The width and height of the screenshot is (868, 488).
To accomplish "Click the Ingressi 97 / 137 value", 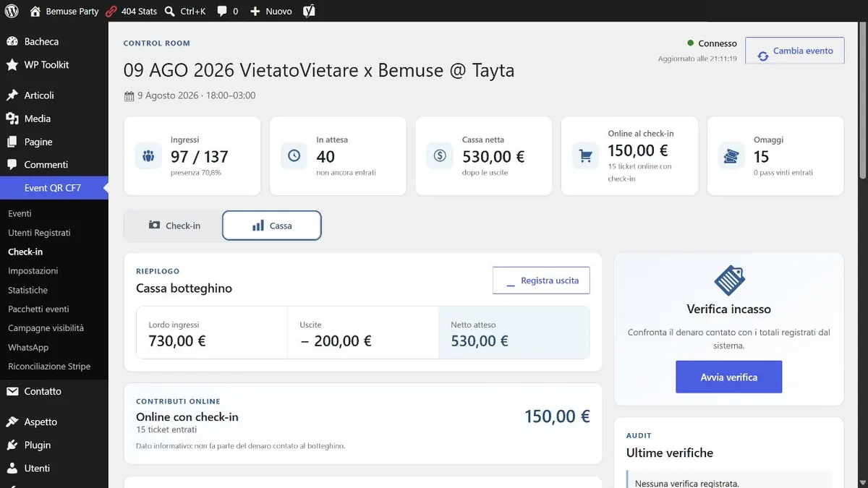I will tap(200, 156).
